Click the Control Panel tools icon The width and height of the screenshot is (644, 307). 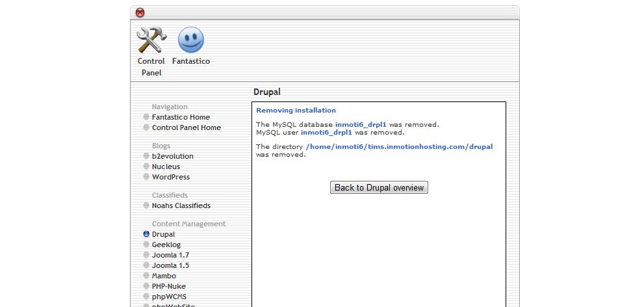click(x=151, y=40)
